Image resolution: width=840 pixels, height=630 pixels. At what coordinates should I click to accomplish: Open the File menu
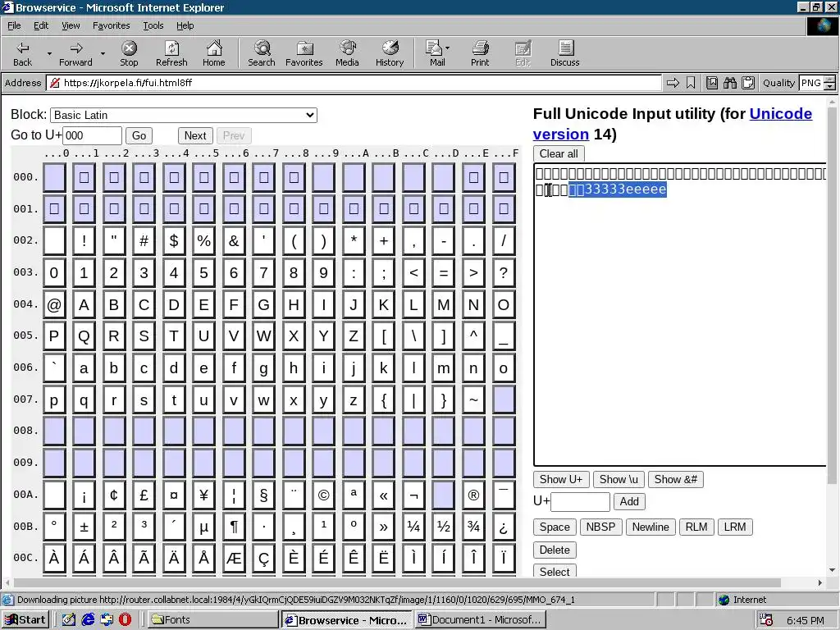tap(14, 25)
